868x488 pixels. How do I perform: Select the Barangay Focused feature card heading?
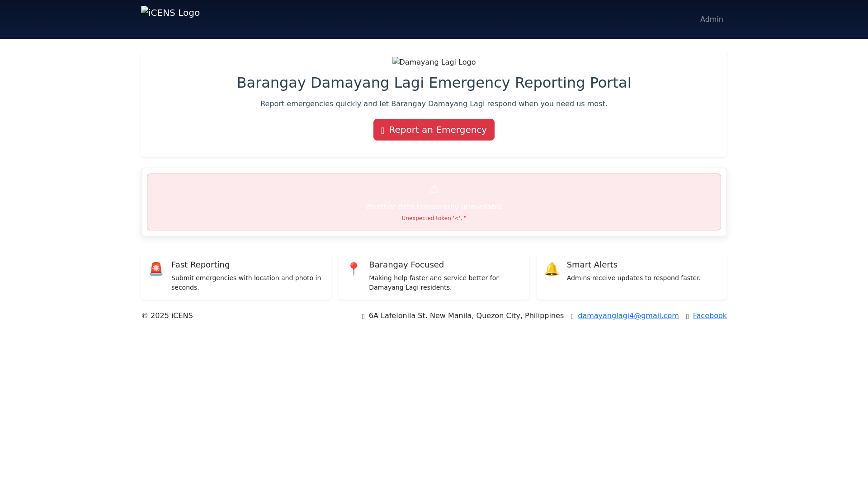(406, 265)
